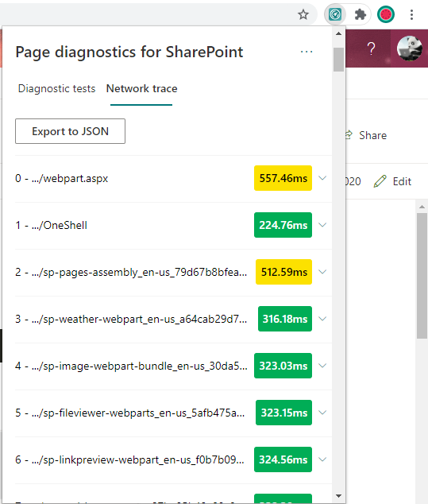Expand the sp-linkpreview-webpart trace row
Screen dimensions: 428x504
tap(322, 459)
